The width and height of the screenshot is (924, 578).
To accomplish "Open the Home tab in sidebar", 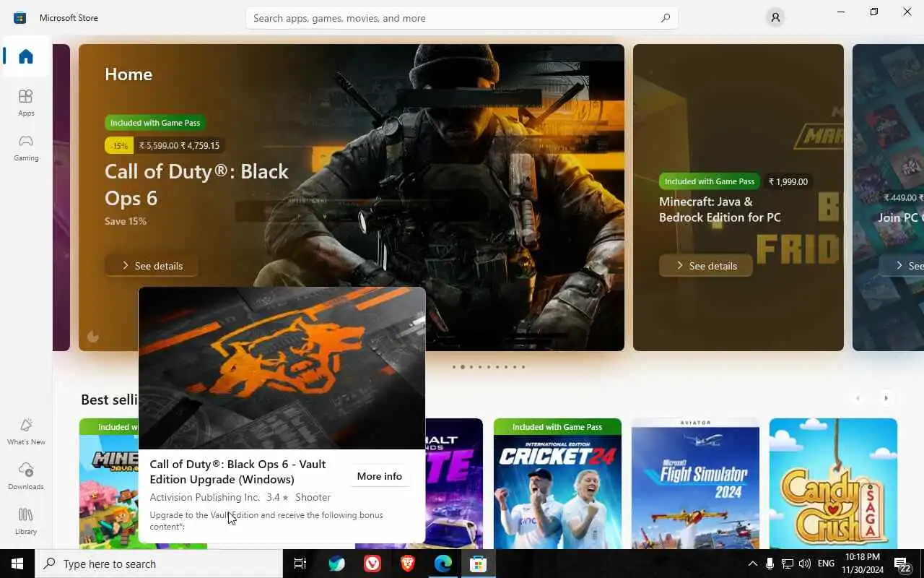I will click(26, 56).
